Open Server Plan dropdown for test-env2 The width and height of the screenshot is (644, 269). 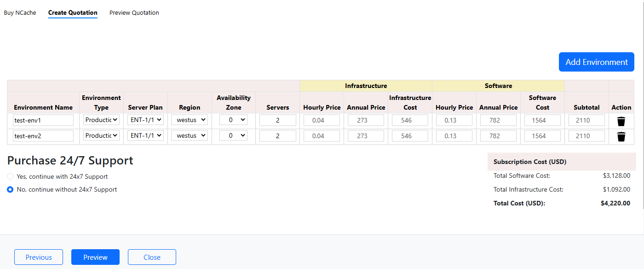145,135
